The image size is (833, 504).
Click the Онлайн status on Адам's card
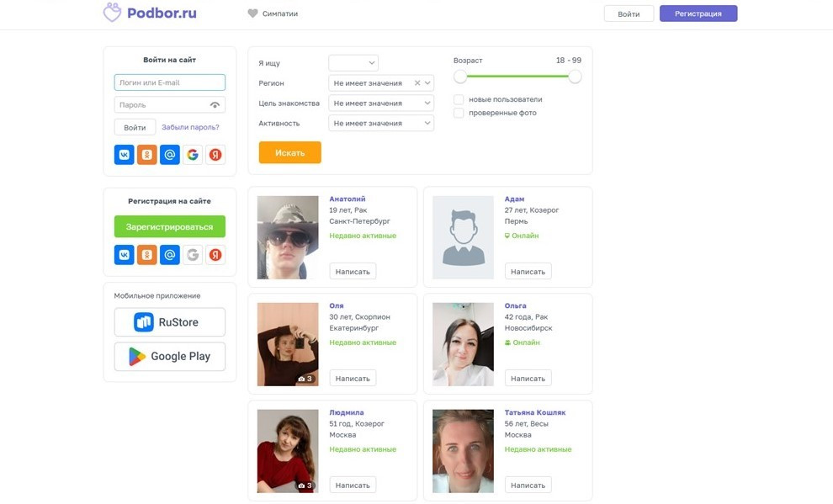click(522, 236)
